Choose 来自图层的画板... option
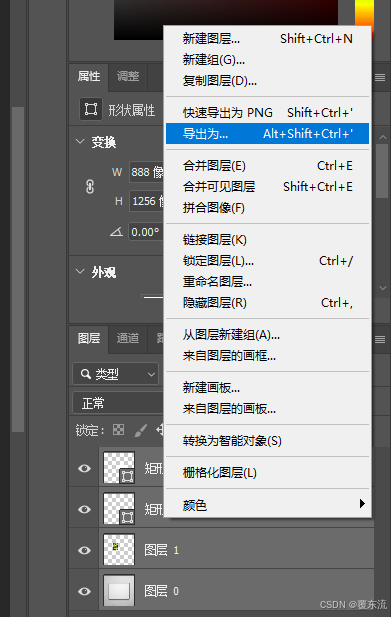The image size is (391, 617). [267, 409]
